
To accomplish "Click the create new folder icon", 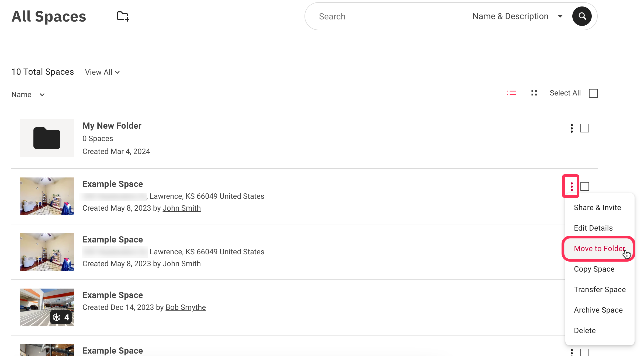I will 123,16.
